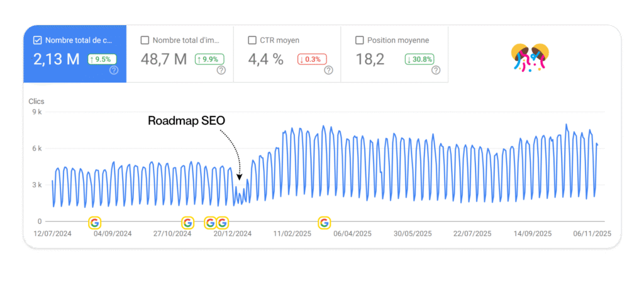
Task: Check the Position moyenne checkbox
Action: tap(360, 40)
